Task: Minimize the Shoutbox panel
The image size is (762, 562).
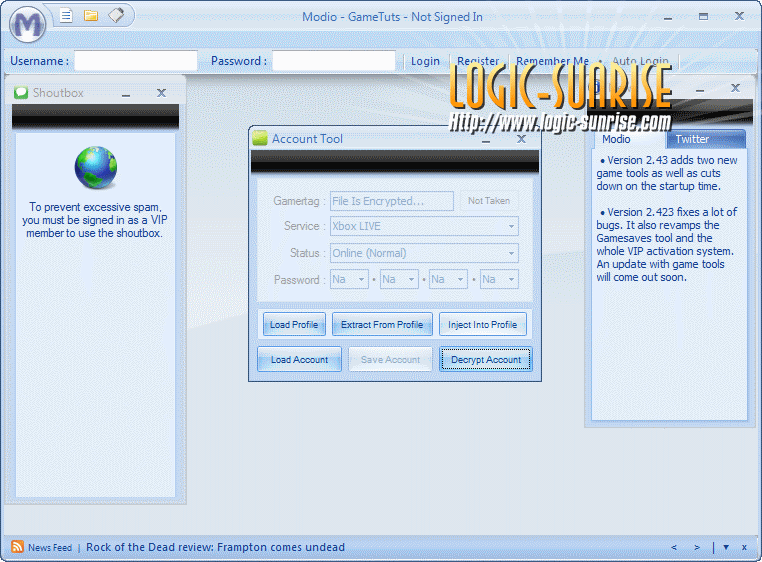Action: click(126, 94)
